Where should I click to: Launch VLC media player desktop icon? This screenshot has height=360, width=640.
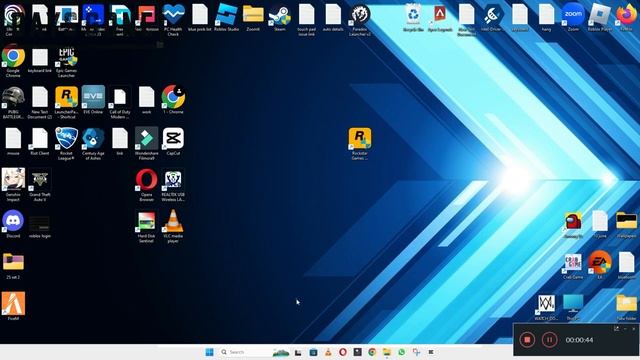(173, 221)
